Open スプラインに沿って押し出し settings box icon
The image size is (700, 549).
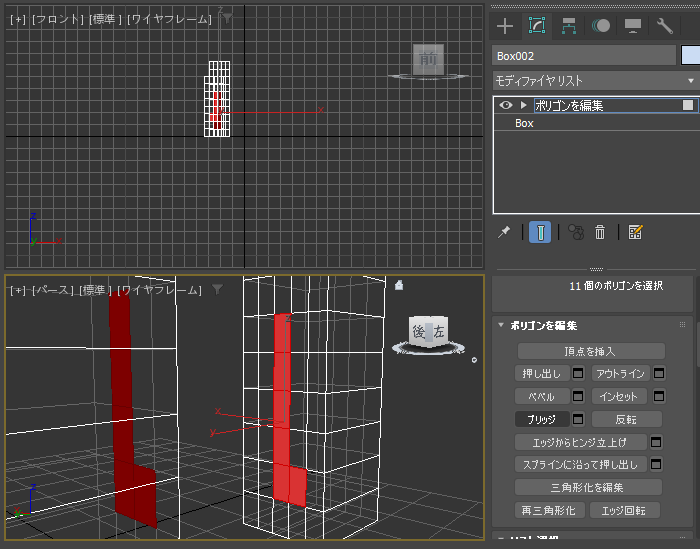click(656, 464)
